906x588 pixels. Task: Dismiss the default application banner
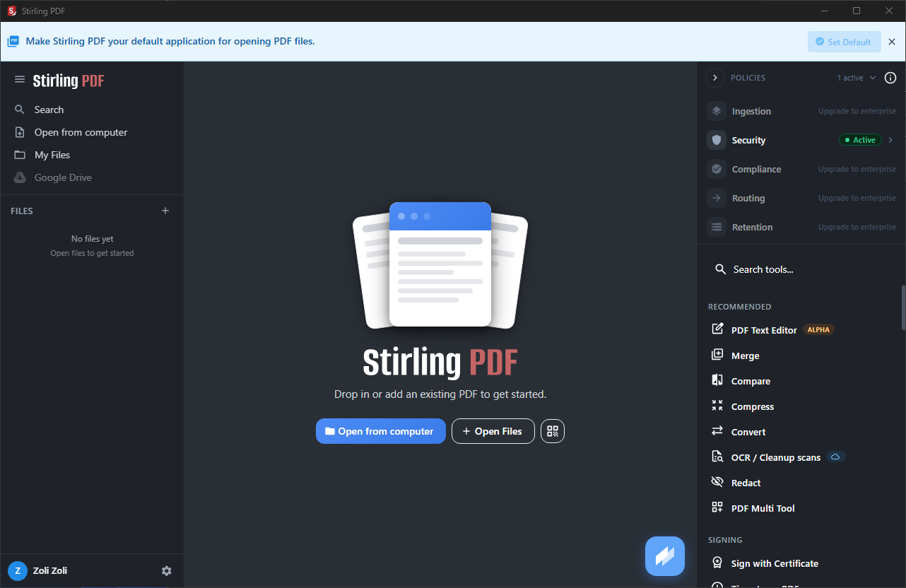click(x=892, y=42)
